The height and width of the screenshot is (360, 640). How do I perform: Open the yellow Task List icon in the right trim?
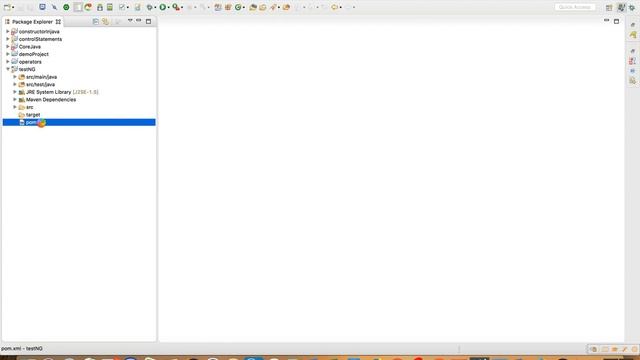[633, 35]
